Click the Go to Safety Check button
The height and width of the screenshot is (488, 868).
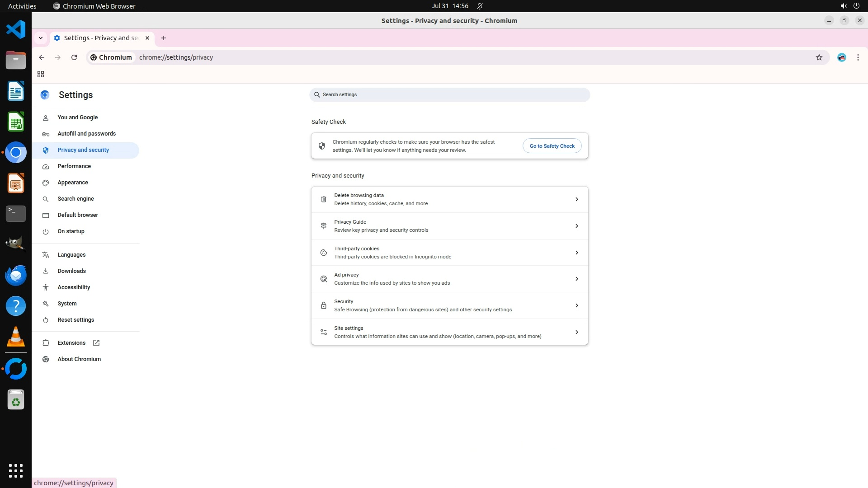[552, 146]
